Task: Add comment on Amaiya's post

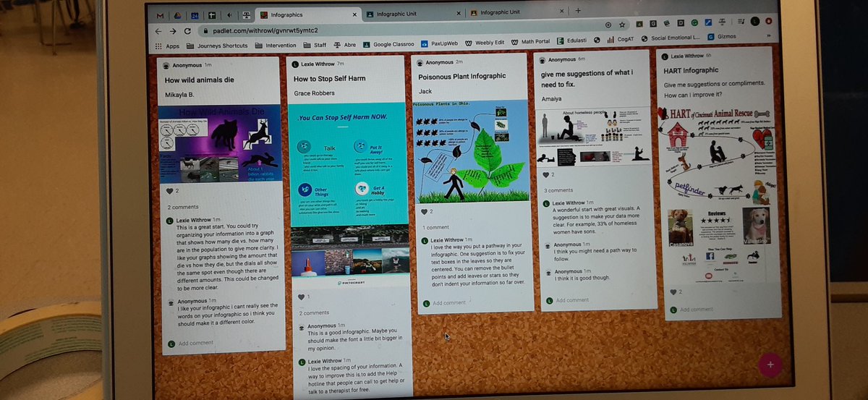Action: tap(573, 299)
